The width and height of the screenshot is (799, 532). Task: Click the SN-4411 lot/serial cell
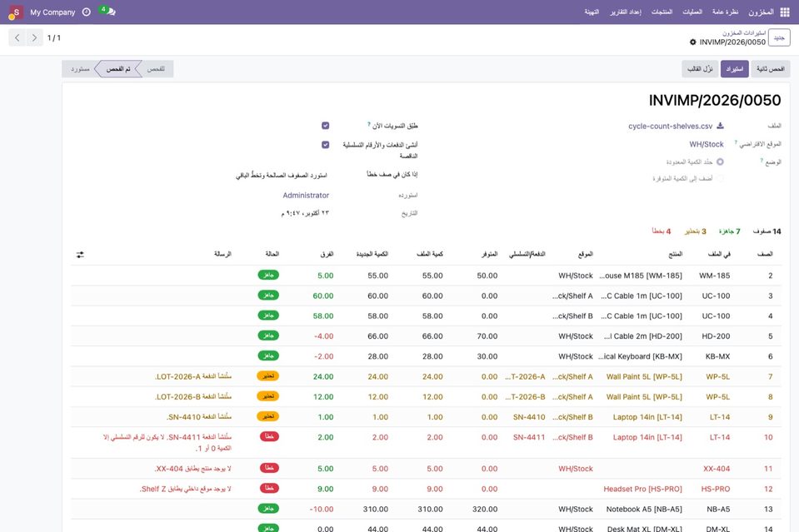(x=529, y=437)
